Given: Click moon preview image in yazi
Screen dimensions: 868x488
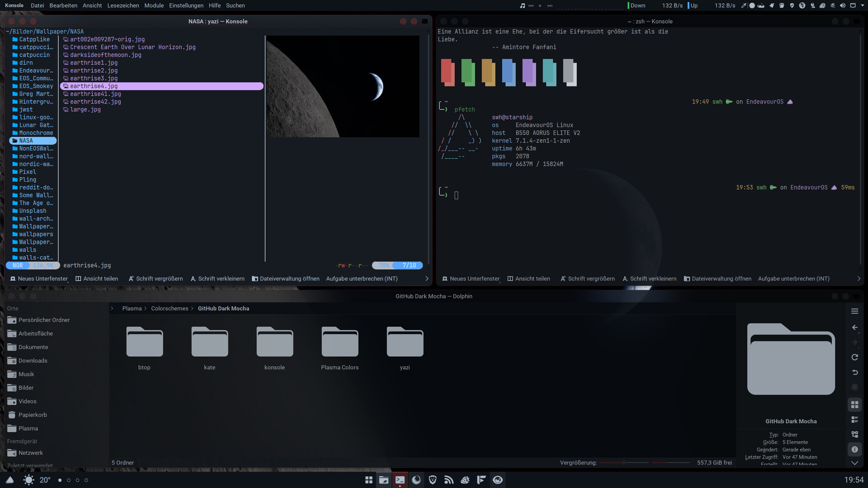Looking at the screenshot, I should (x=343, y=86).
